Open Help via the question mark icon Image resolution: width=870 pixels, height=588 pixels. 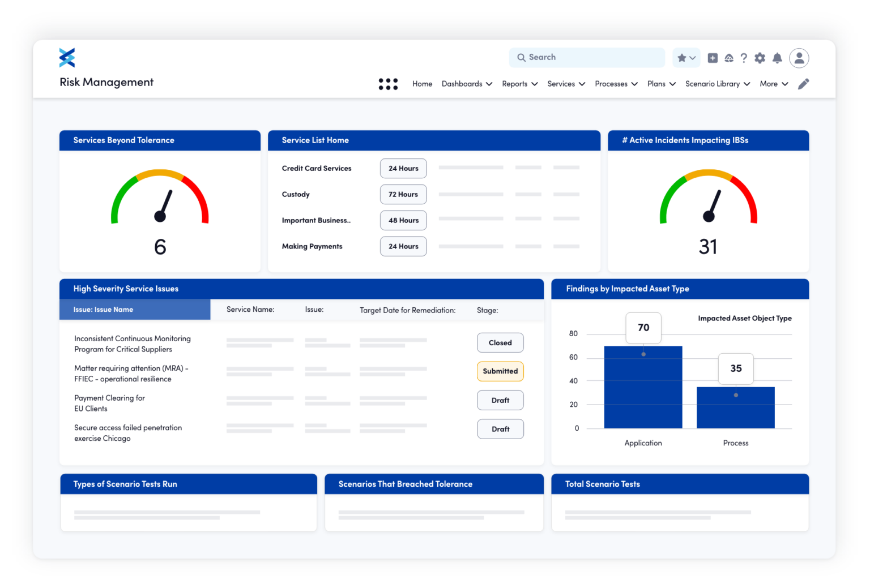[x=744, y=58]
